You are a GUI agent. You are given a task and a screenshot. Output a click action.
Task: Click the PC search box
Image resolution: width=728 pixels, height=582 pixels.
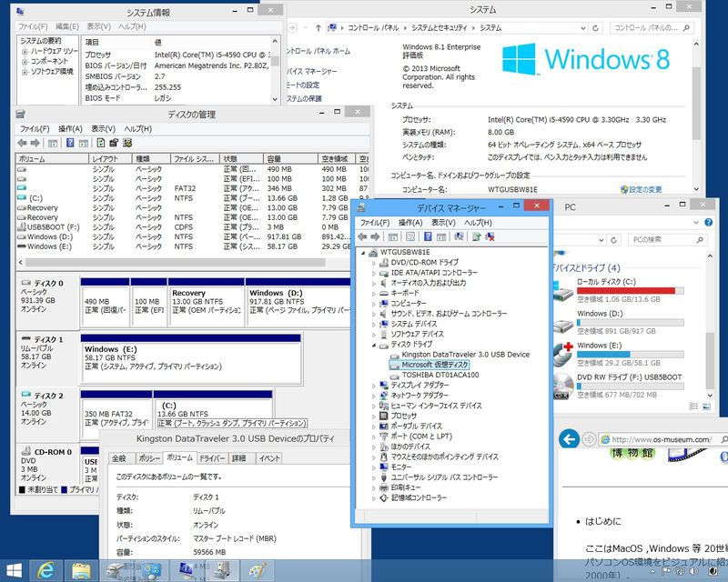(x=667, y=240)
